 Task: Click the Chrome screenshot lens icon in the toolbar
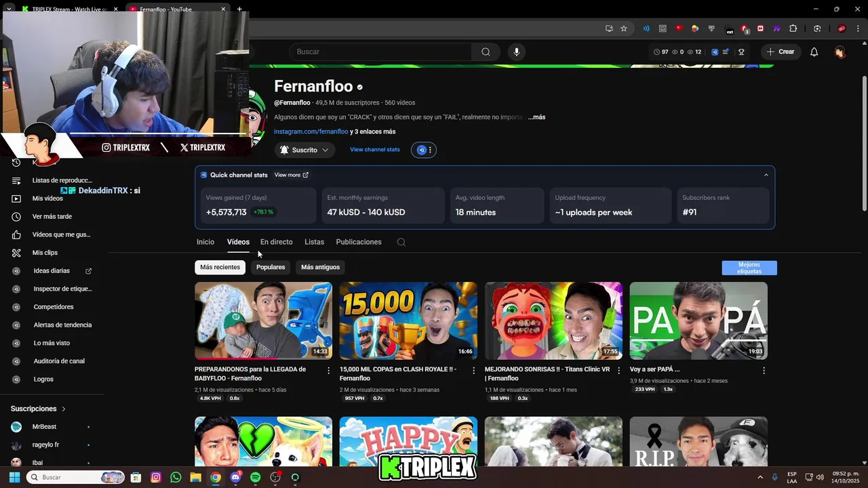pyautogui.click(x=817, y=28)
